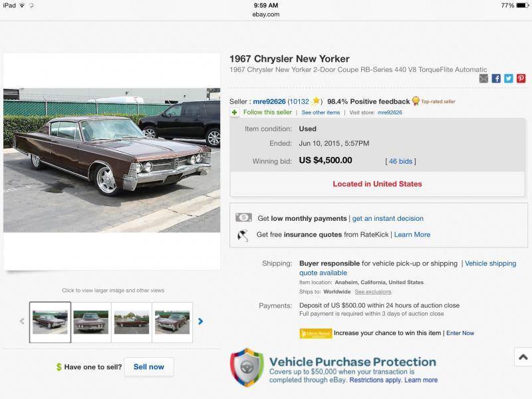This screenshot has height=399, width=532.
Task: Open the See exclusions shipping link
Action: [373, 292]
